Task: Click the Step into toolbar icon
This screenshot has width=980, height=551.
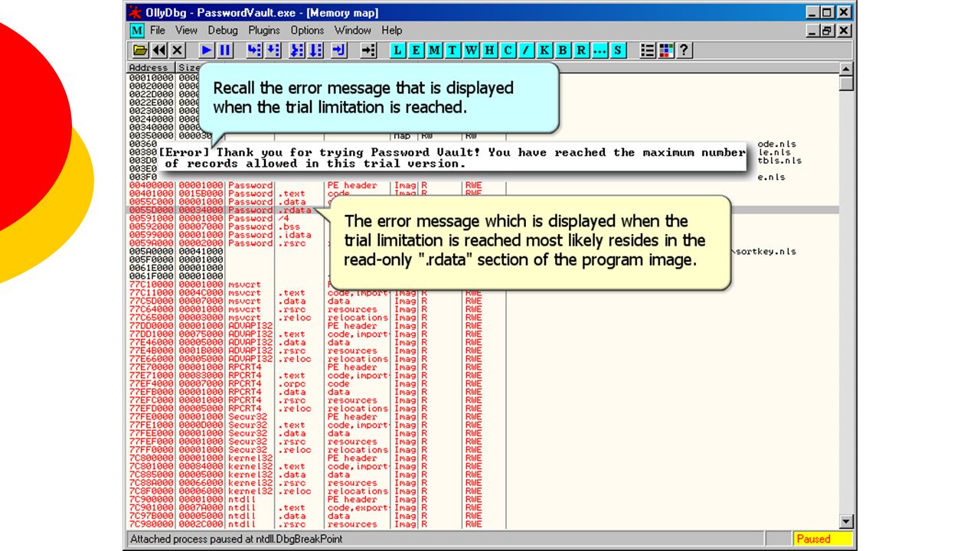Action: coord(254,51)
